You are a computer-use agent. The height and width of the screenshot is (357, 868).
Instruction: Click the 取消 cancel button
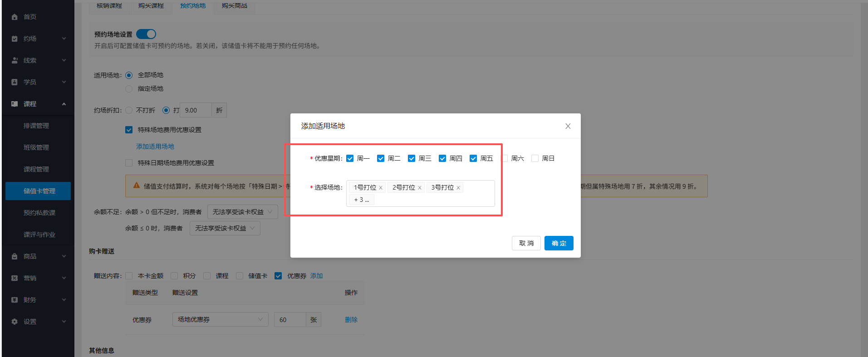(x=526, y=243)
